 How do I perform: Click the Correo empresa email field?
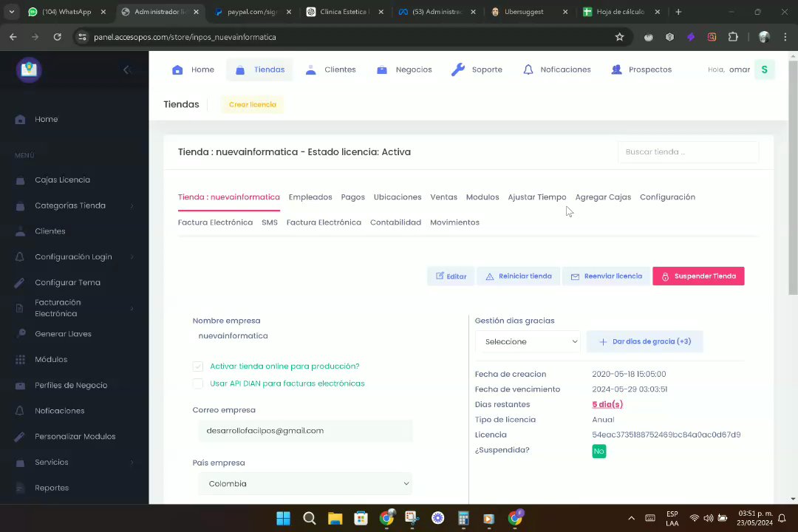(x=305, y=431)
